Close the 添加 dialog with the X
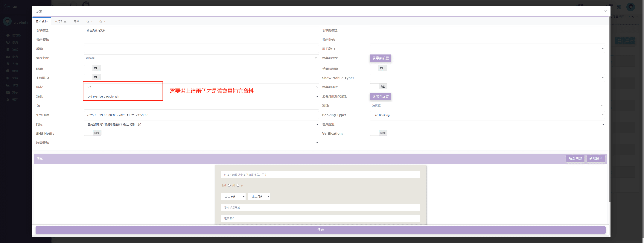The height and width of the screenshot is (243, 644). coord(605,11)
